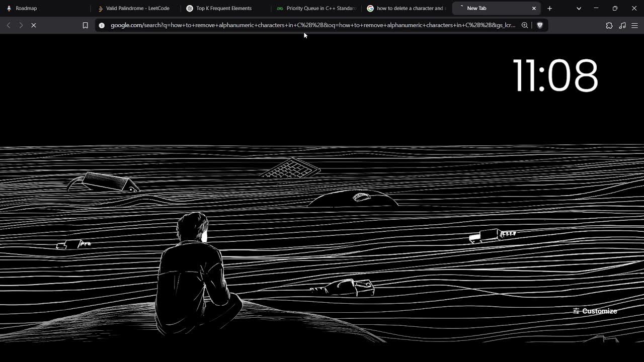This screenshot has height=362, width=644.
Task: Click the Customize button
Action: point(595,311)
